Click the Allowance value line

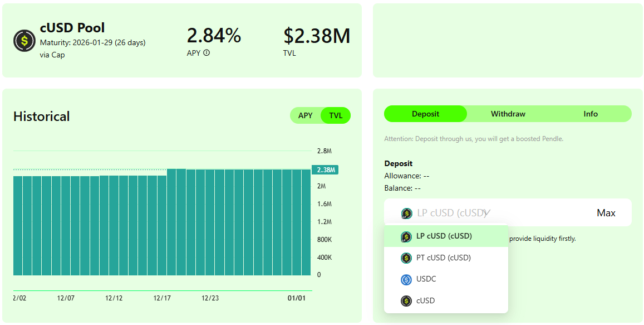(407, 176)
